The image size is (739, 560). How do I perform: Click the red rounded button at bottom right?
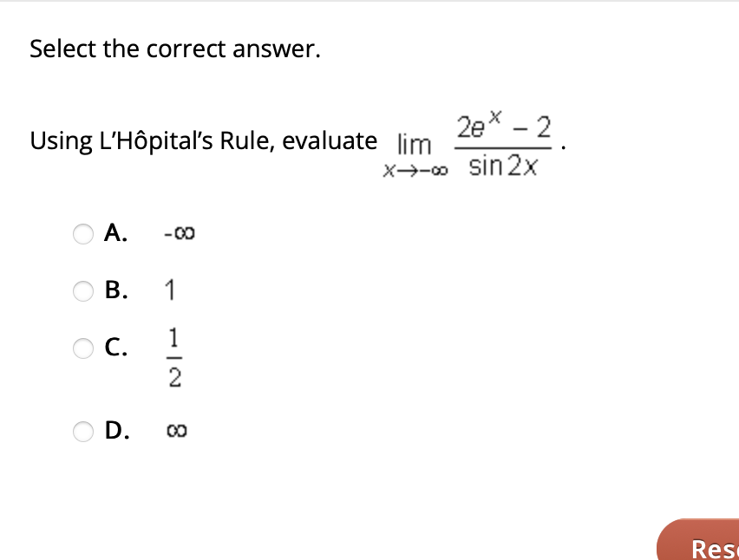[711, 546]
